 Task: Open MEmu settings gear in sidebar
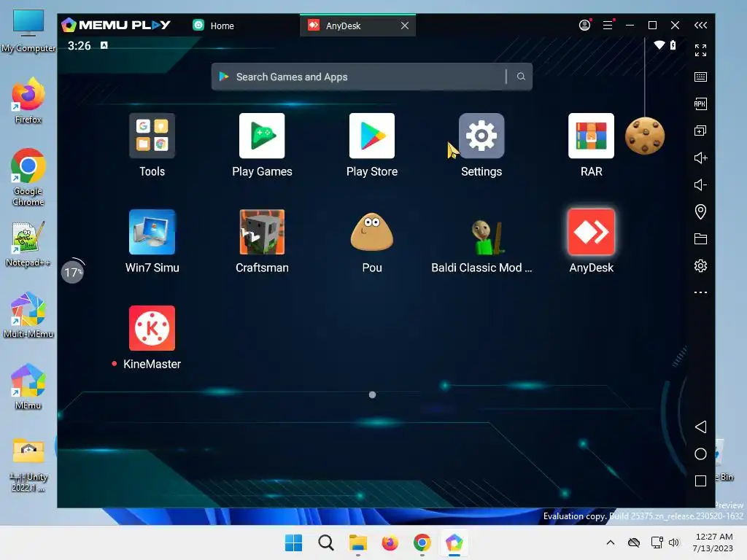tap(700, 265)
